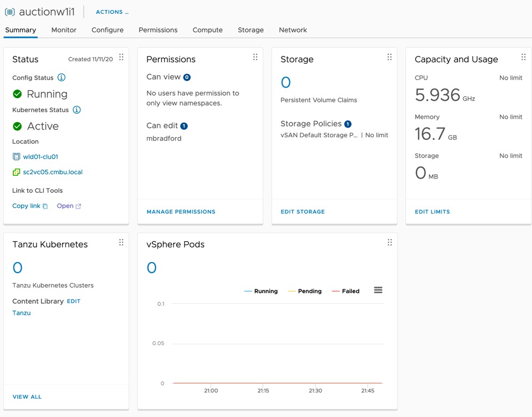Click the namespace icon beside auctionw1i1
532x417 pixels.
click(x=10, y=12)
